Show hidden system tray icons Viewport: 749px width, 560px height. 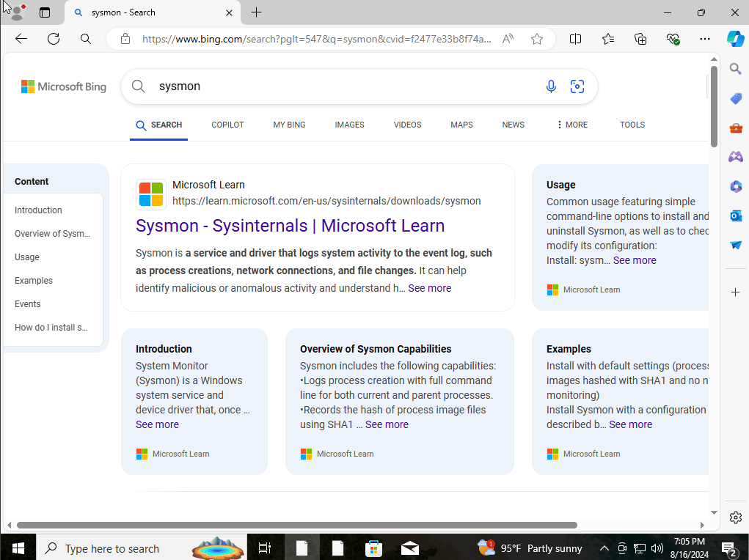tap(604, 548)
